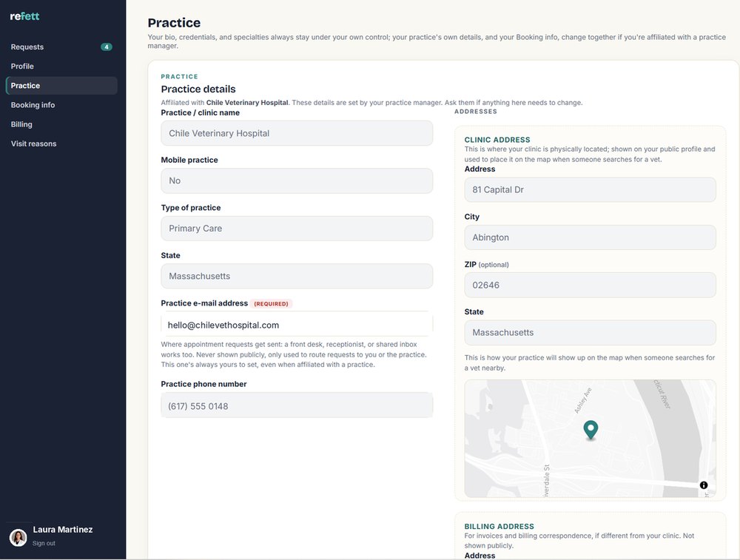Click the teal map location pin
The width and height of the screenshot is (740, 560).
[591, 430]
